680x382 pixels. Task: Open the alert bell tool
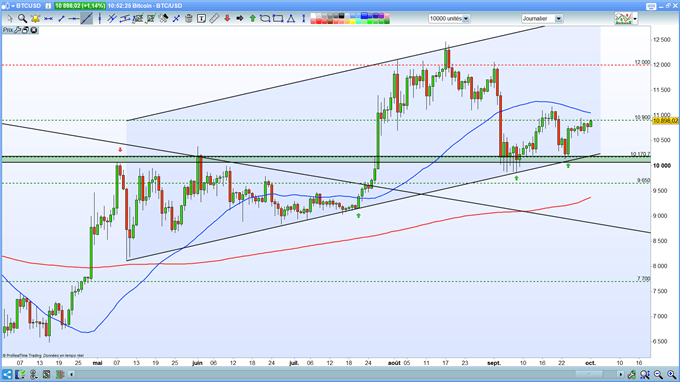tap(35, 18)
